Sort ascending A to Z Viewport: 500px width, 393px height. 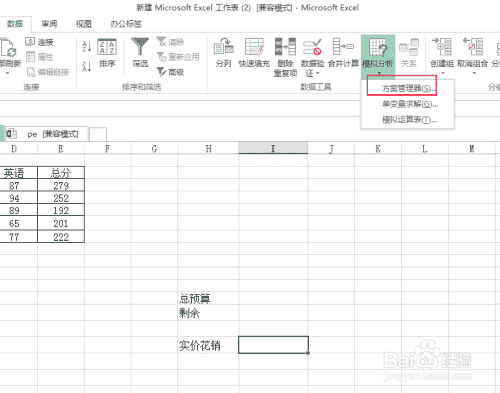[86, 47]
